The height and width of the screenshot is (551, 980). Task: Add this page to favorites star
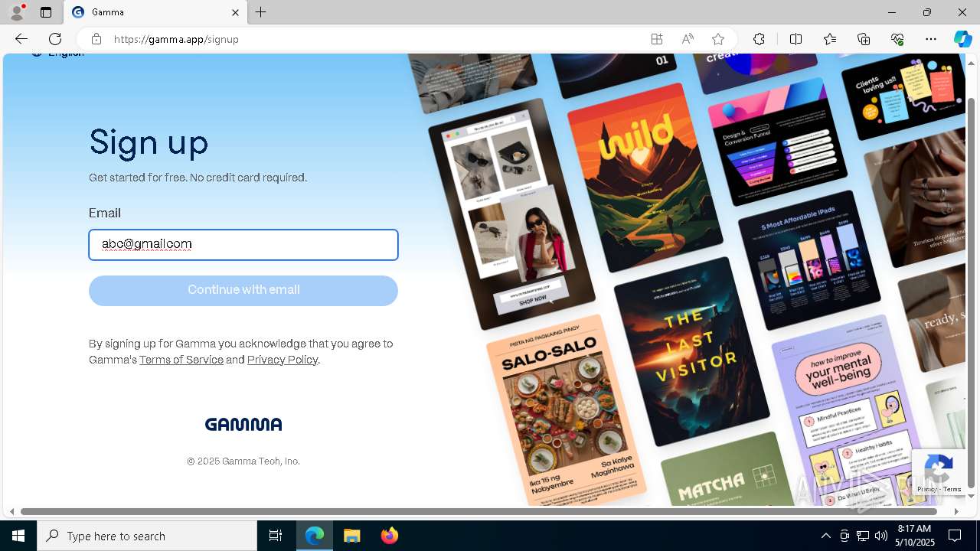(x=718, y=39)
